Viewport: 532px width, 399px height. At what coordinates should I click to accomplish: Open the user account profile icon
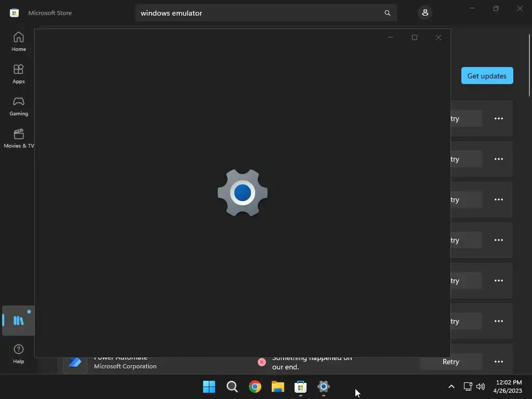(x=425, y=13)
